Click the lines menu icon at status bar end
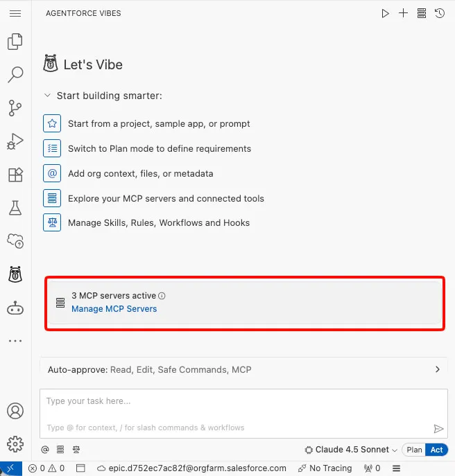The width and height of the screenshot is (455, 476). pos(396,468)
